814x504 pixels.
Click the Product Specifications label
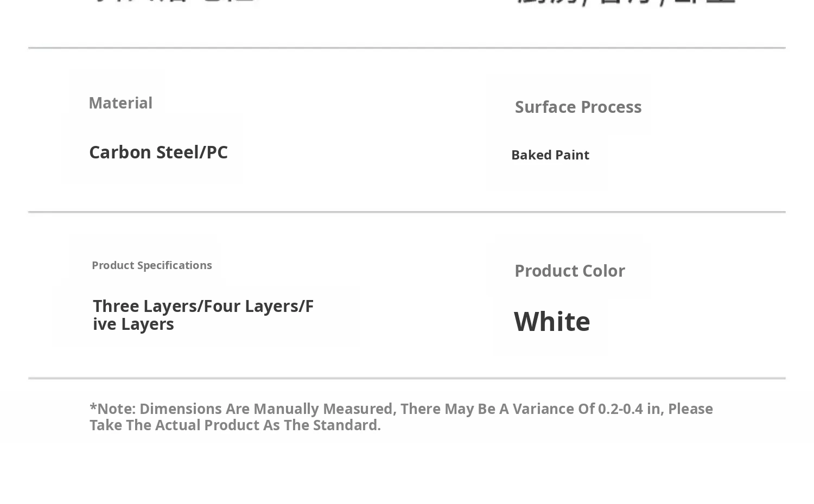pos(151,265)
